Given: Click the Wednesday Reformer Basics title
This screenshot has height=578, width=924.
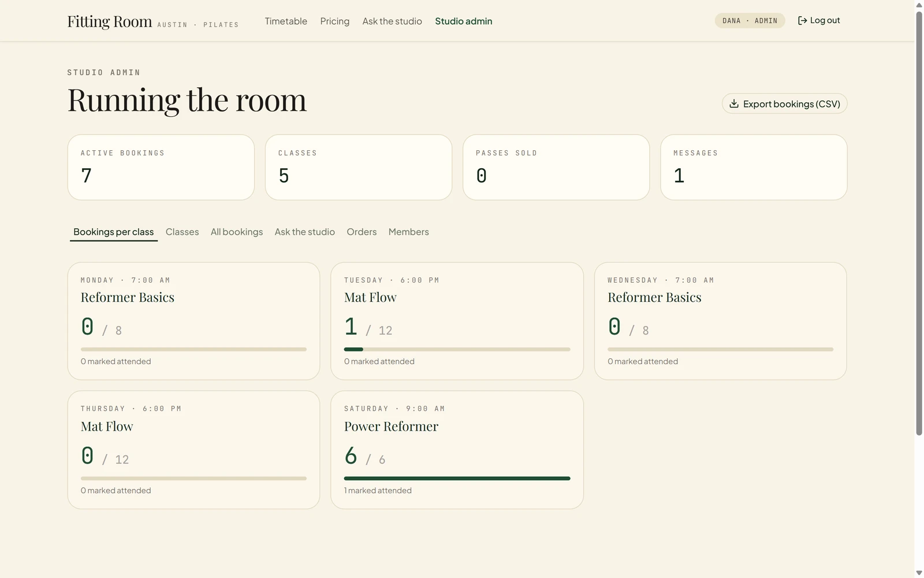Looking at the screenshot, I should coord(654,298).
